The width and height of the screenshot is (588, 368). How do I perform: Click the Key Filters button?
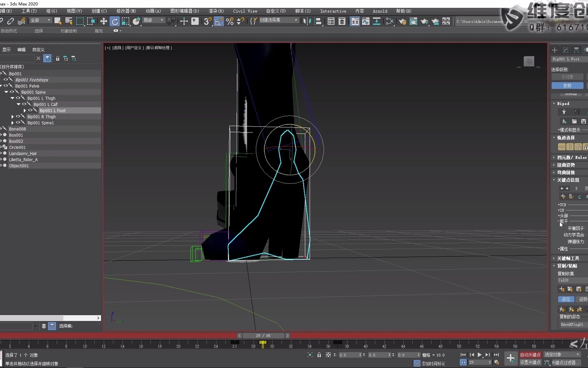point(567,363)
